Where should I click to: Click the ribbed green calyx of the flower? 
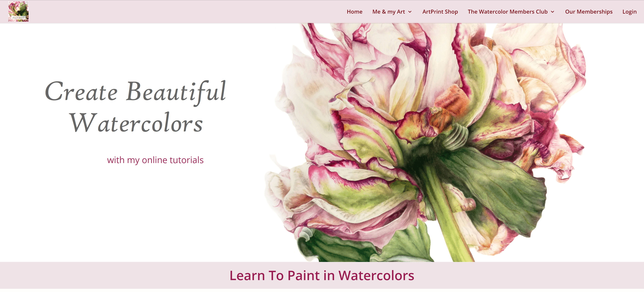[455, 136]
